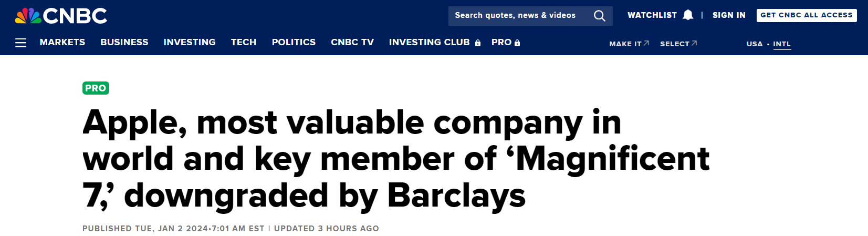
Task: Click the green PRO badge above headline
Action: (x=96, y=88)
